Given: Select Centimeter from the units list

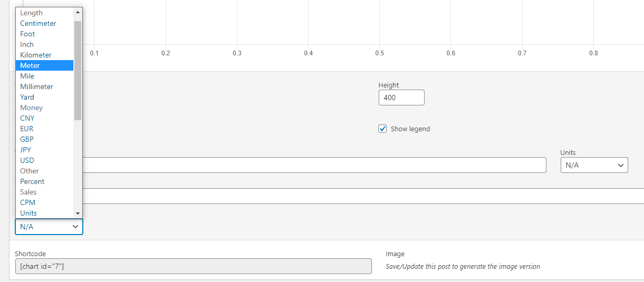Looking at the screenshot, I should [38, 23].
